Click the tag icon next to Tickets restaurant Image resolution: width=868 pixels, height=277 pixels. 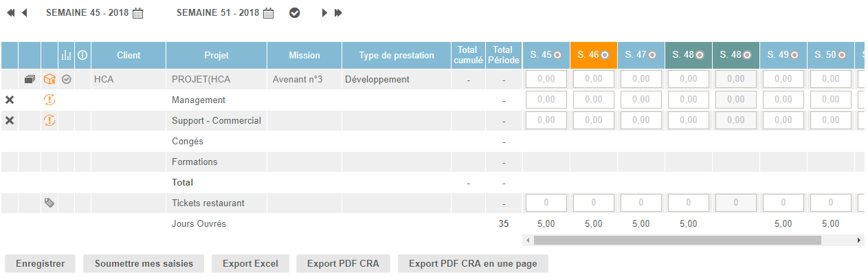(x=49, y=203)
